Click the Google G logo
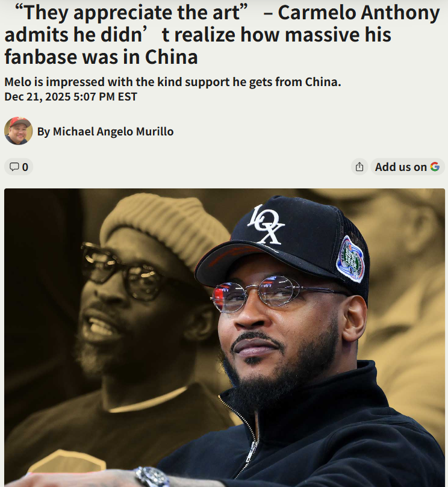 coord(435,167)
